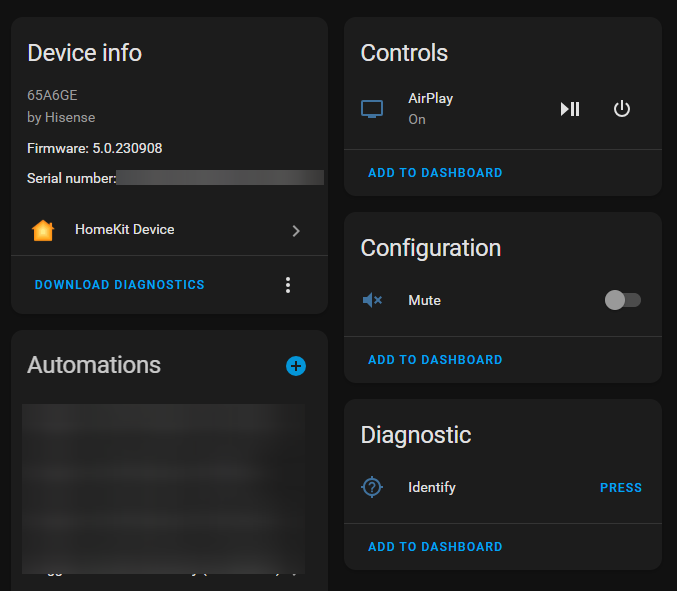The image size is (677, 591).
Task: Click the muted speaker icon
Action: pyautogui.click(x=372, y=300)
